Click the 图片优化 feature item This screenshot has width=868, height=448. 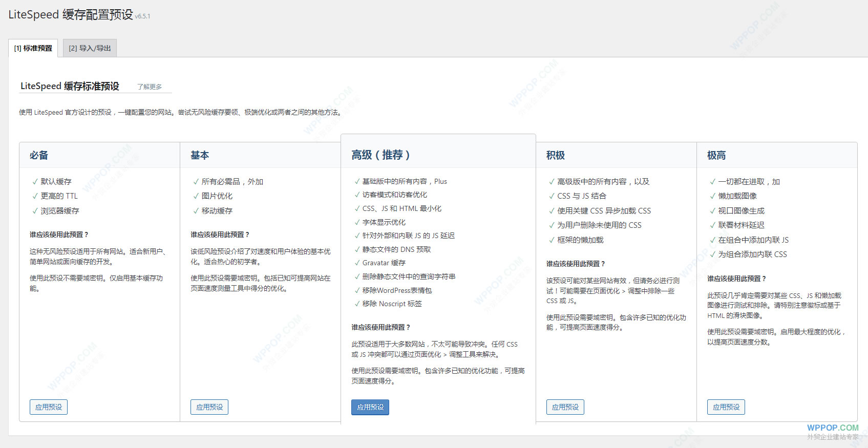217,196
